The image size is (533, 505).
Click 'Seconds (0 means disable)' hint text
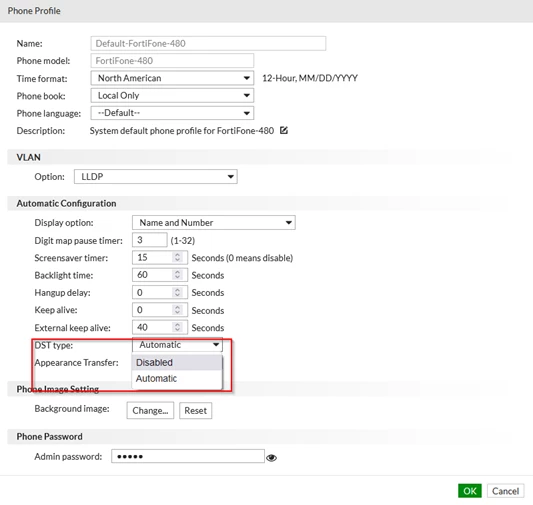click(x=242, y=258)
